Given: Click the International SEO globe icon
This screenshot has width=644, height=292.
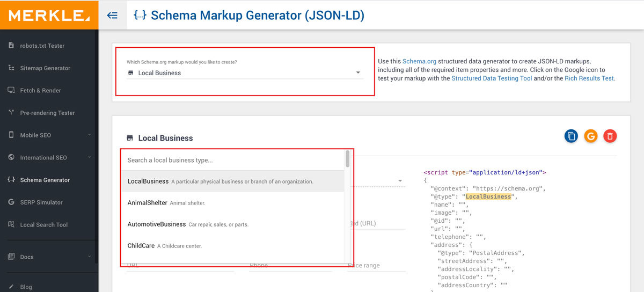Looking at the screenshot, I should [11, 157].
